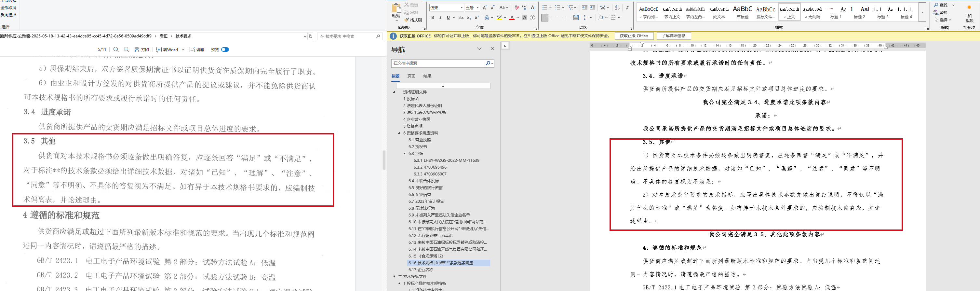Align paragraph text to the left

pos(545,18)
